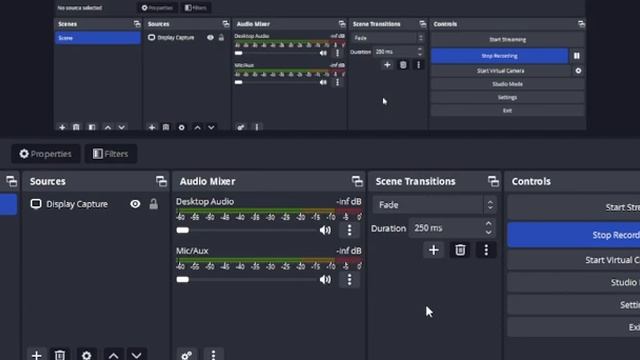Toggle the lock on Display Capture source
The height and width of the screenshot is (360, 640).
[153, 204]
